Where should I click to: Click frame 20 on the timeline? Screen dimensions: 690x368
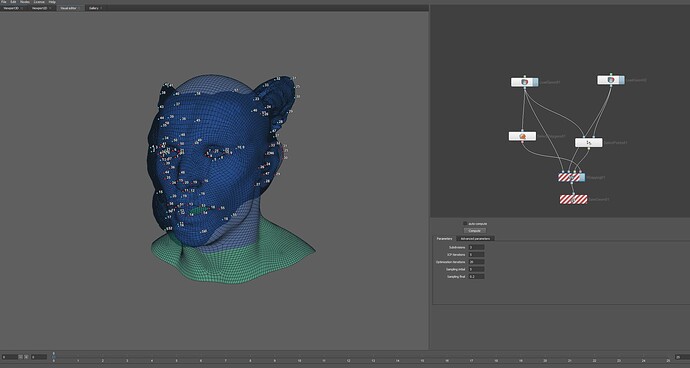pyautogui.click(x=545, y=361)
